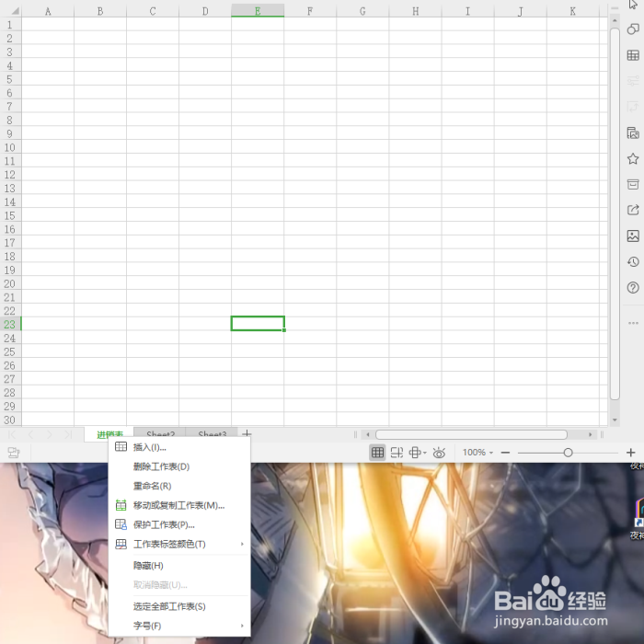This screenshot has width=644, height=644.
Task: Expand 字号(F) submenu
Action: tap(179, 626)
